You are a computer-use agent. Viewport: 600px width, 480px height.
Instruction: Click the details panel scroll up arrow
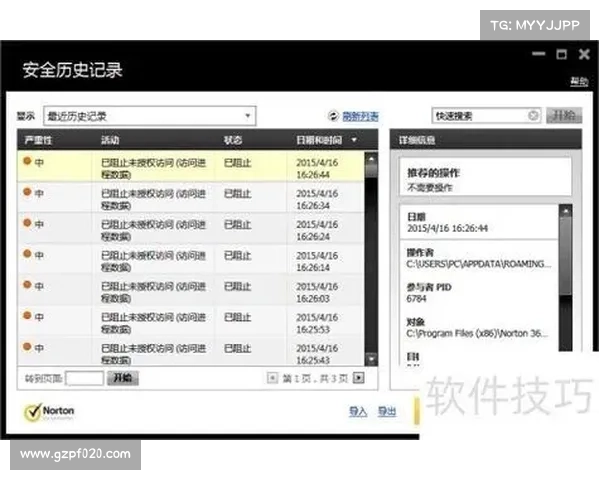(x=566, y=211)
